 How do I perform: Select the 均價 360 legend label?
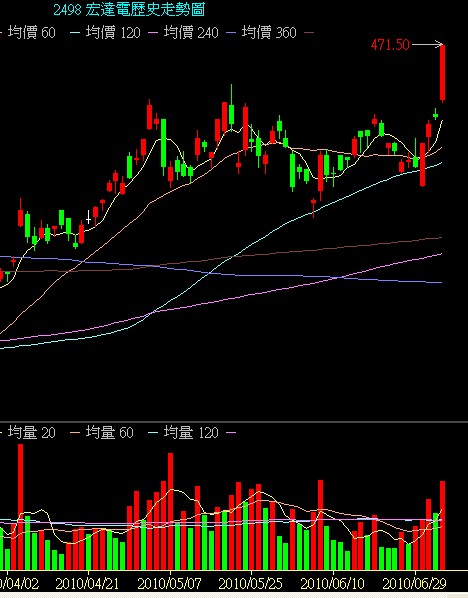(x=269, y=32)
